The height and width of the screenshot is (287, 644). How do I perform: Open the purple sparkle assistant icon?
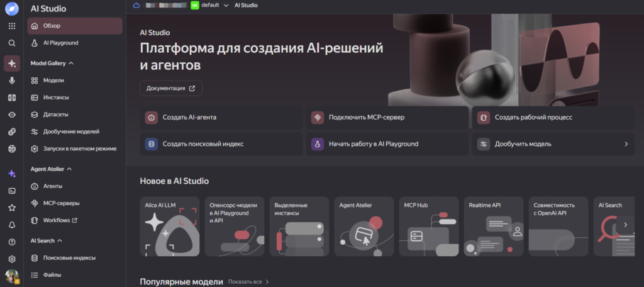12,174
